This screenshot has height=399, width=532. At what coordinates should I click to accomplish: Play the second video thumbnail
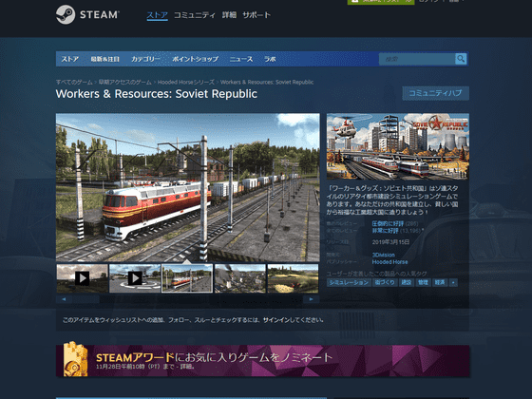pyautogui.click(x=135, y=278)
